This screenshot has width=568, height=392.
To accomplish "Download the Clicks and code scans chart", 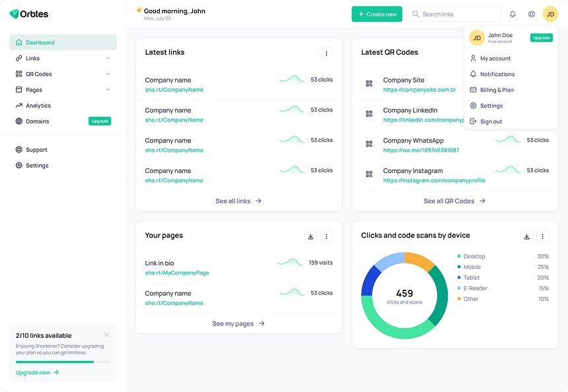I will point(526,236).
